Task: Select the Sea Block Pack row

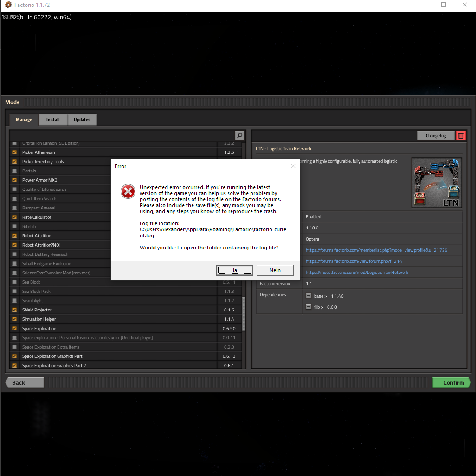Action: tap(126, 292)
